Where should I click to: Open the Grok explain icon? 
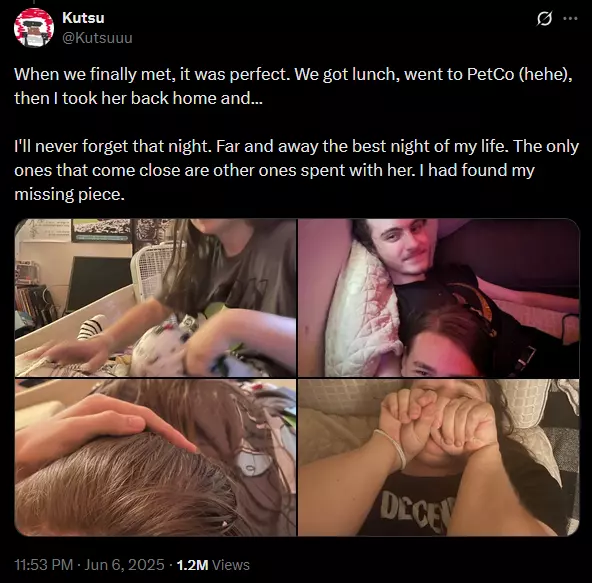[x=544, y=18]
